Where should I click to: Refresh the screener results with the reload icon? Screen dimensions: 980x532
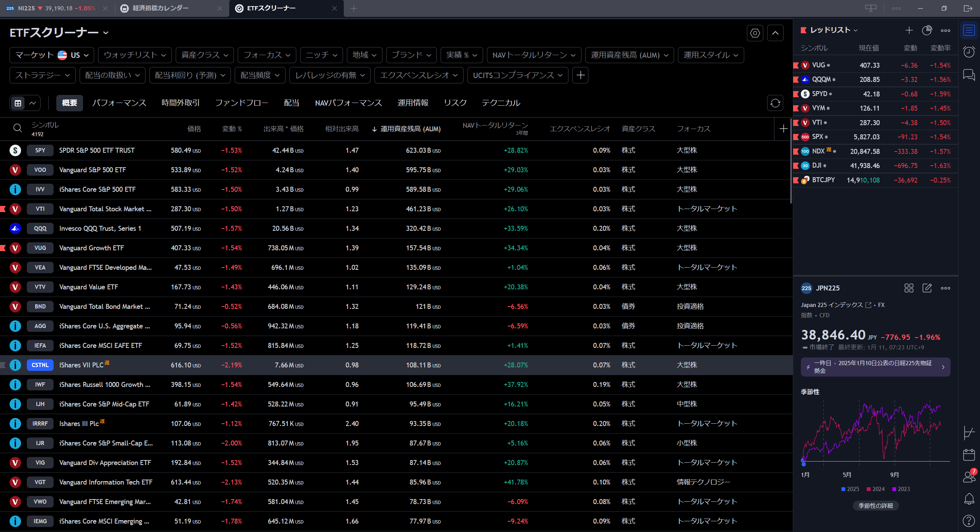775,103
